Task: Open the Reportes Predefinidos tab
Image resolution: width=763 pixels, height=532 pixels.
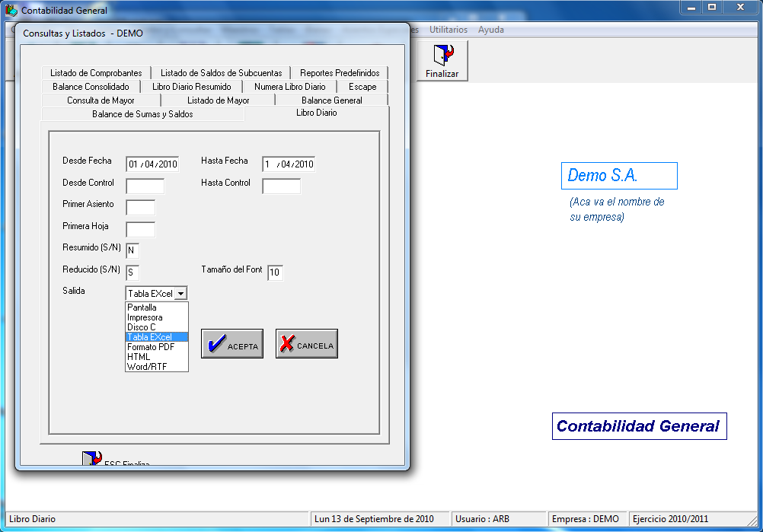Action: tap(339, 73)
